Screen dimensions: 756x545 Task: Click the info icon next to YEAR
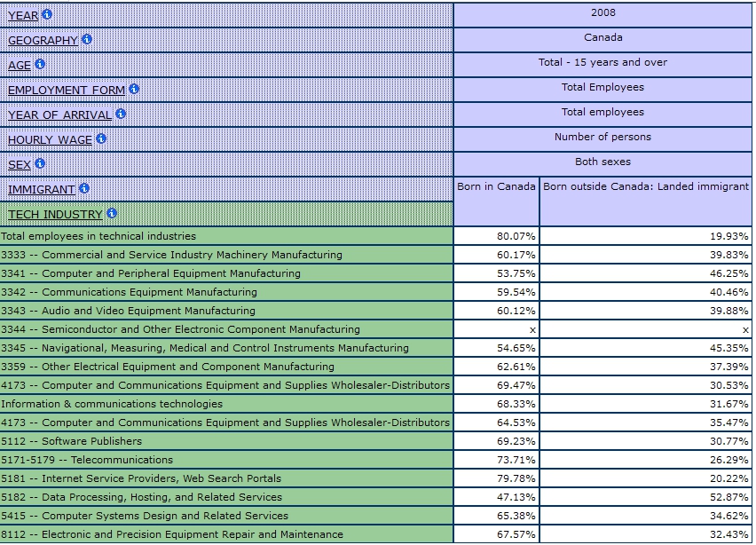47,14
